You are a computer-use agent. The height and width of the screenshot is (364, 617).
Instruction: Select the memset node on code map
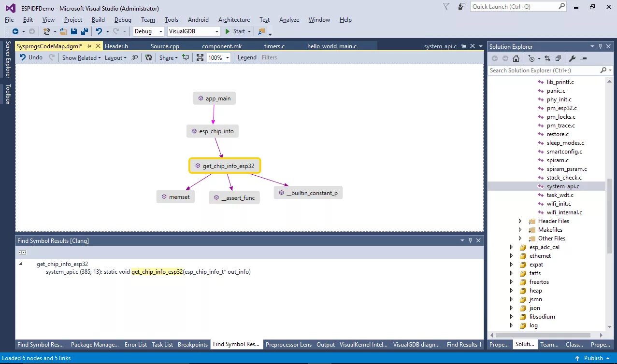(x=175, y=196)
